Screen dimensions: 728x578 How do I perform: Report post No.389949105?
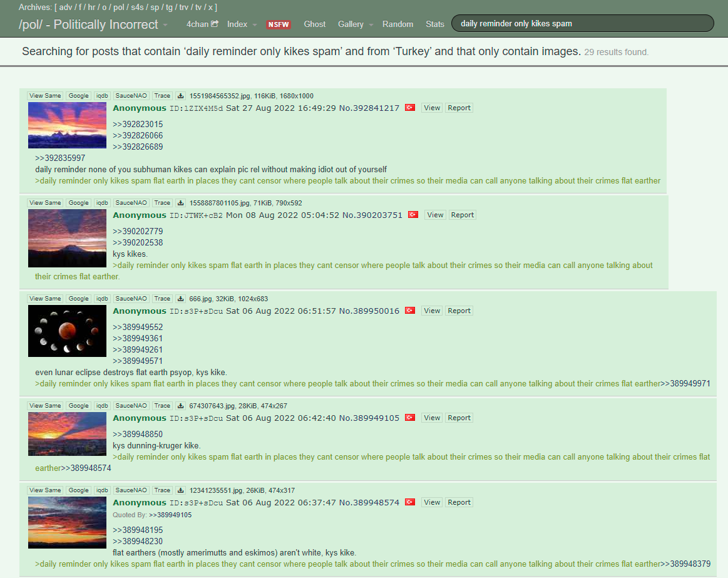coord(459,418)
